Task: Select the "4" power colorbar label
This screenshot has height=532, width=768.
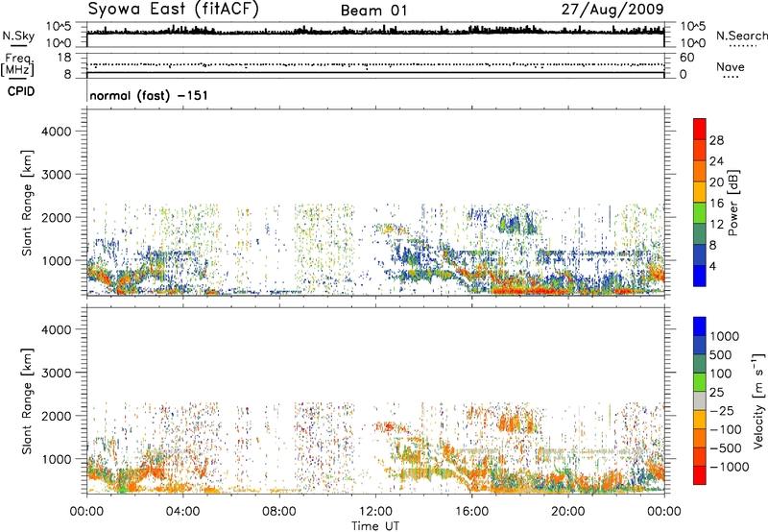Action: coord(712,267)
